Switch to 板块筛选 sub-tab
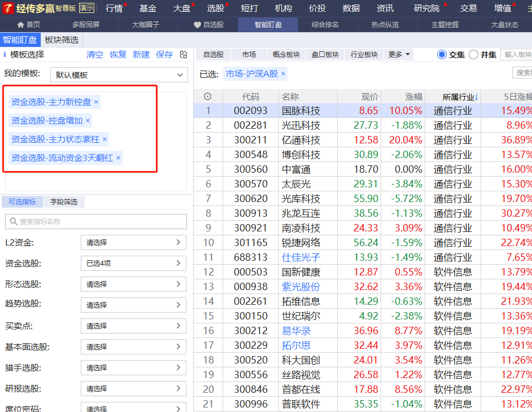Screen dimensions: 532x412 pyautogui.click(x=62, y=40)
